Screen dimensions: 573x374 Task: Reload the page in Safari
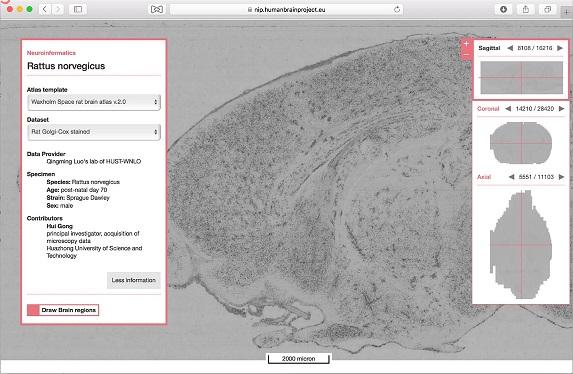click(397, 10)
